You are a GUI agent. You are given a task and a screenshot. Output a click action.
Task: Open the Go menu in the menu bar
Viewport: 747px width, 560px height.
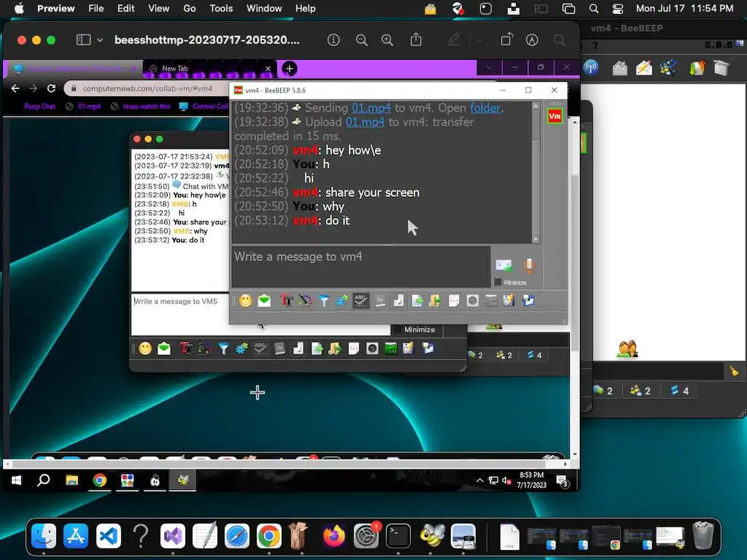190,8
